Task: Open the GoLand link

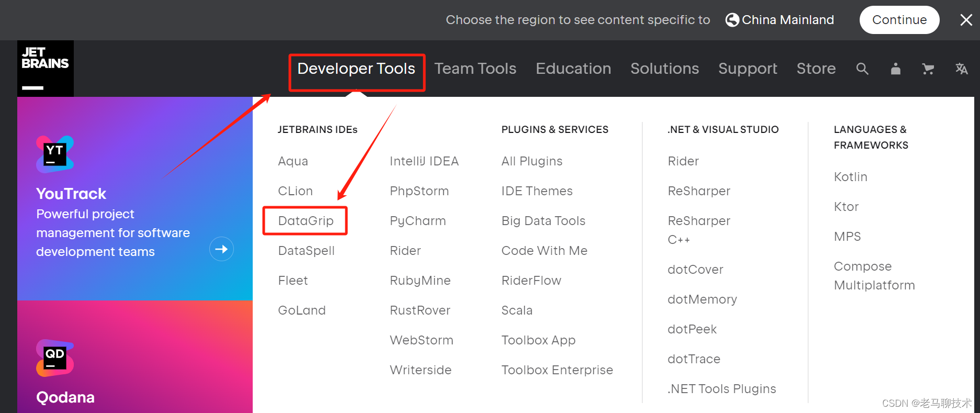Action: pyautogui.click(x=302, y=310)
